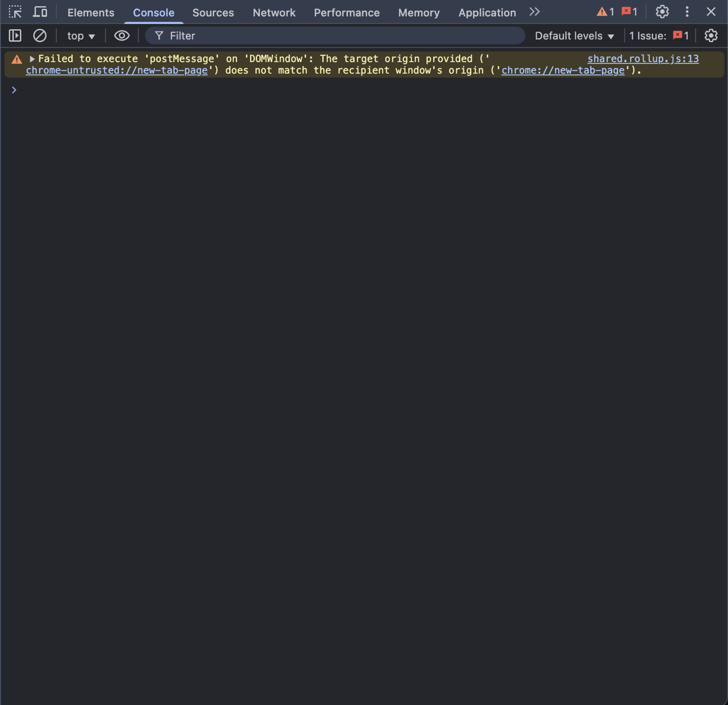
Task: Open the Elements tab
Action: (x=91, y=13)
